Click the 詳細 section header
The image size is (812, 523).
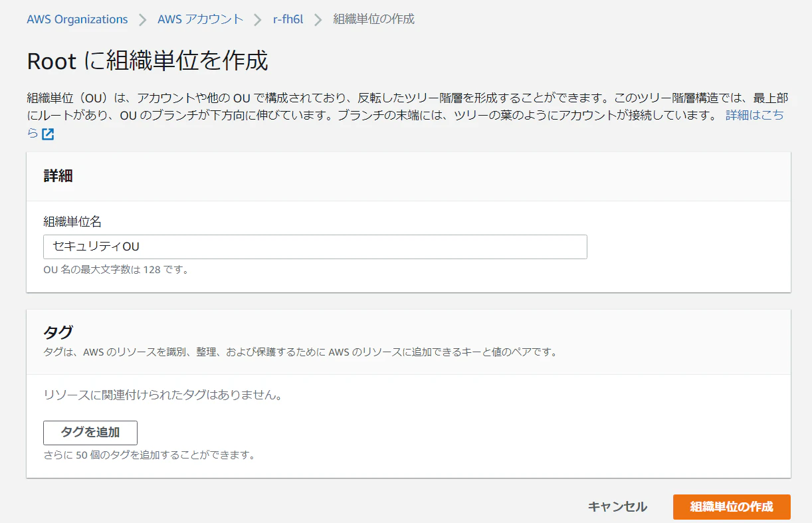click(x=58, y=176)
